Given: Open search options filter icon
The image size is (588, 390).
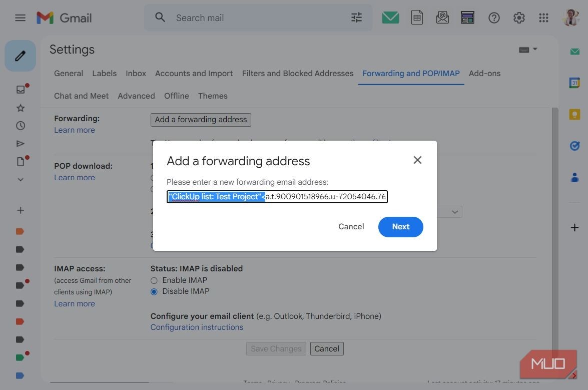Looking at the screenshot, I should pyautogui.click(x=356, y=18).
